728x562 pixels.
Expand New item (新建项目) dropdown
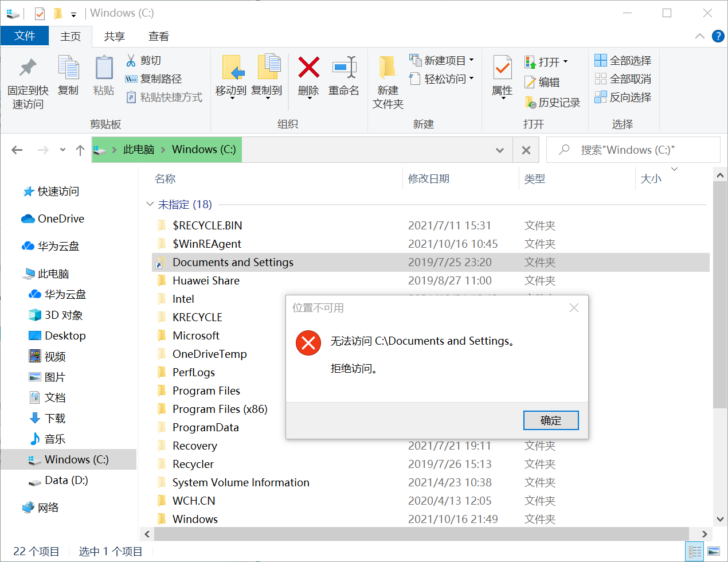pyautogui.click(x=471, y=60)
